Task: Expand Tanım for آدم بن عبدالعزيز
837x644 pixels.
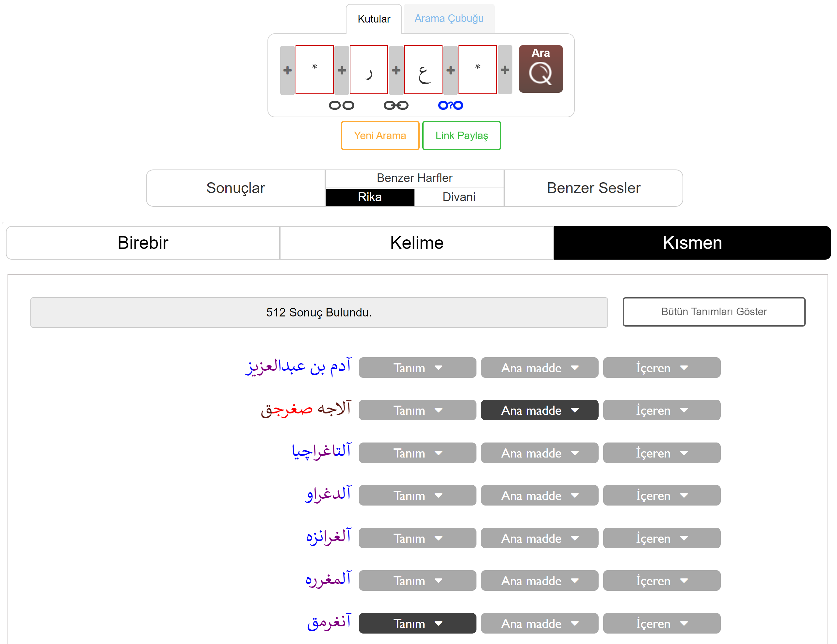Action: coord(417,368)
